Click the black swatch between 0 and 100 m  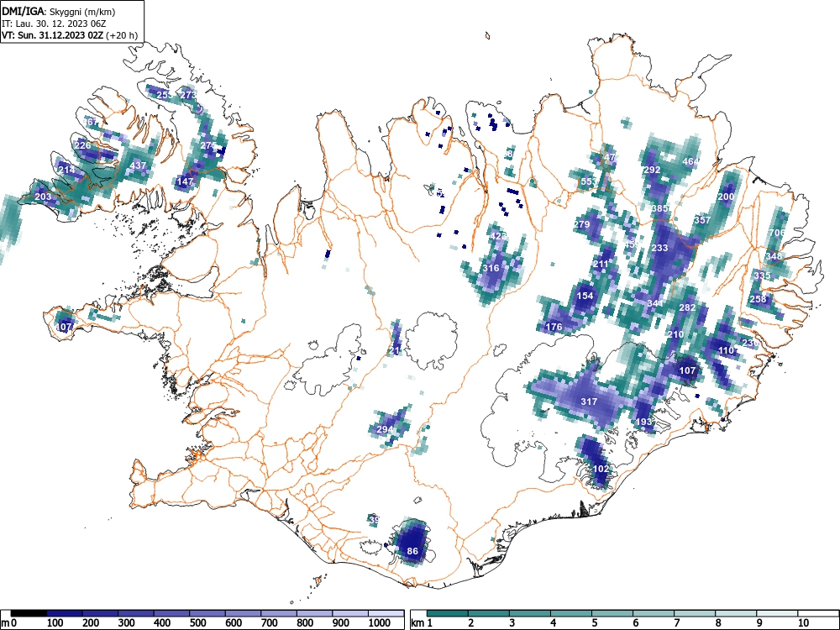pyautogui.click(x=29, y=612)
